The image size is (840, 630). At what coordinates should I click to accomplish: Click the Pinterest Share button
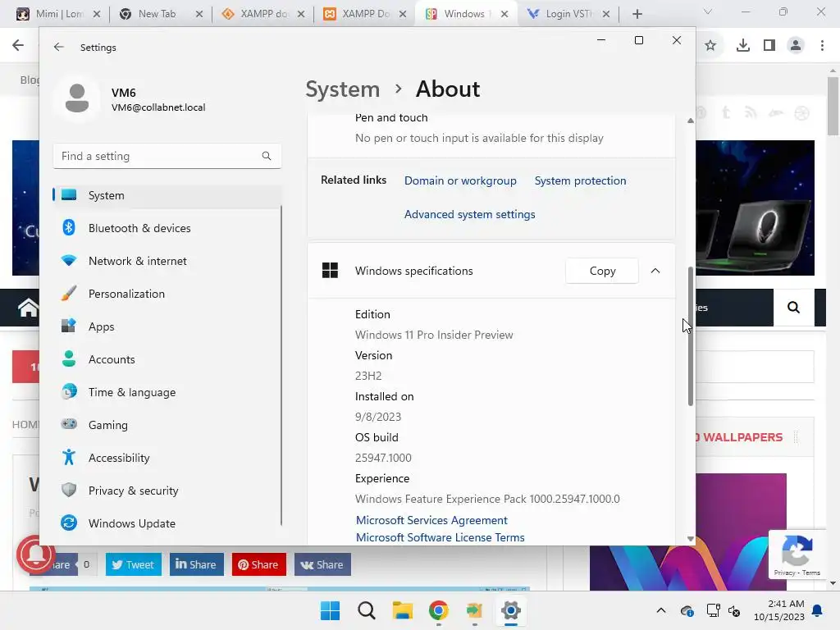[x=258, y=564]
